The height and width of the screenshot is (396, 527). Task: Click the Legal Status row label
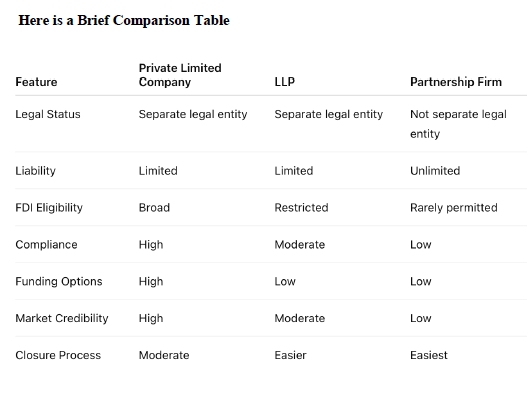pos(48,114)
